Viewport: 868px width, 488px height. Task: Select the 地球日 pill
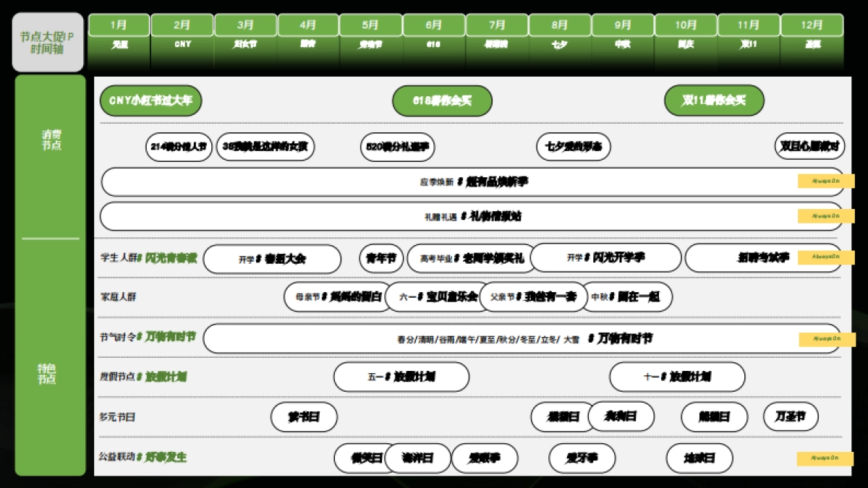(x=699, y=458)
